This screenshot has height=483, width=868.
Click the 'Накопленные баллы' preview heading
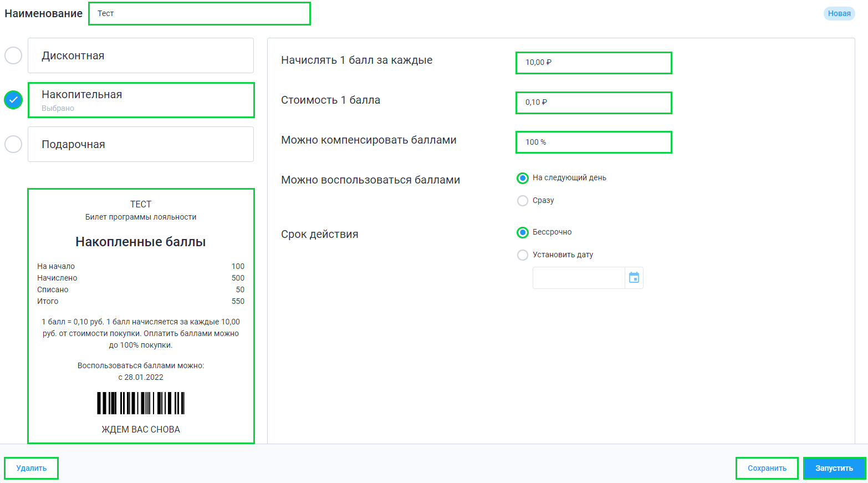(x=141, y=242)
